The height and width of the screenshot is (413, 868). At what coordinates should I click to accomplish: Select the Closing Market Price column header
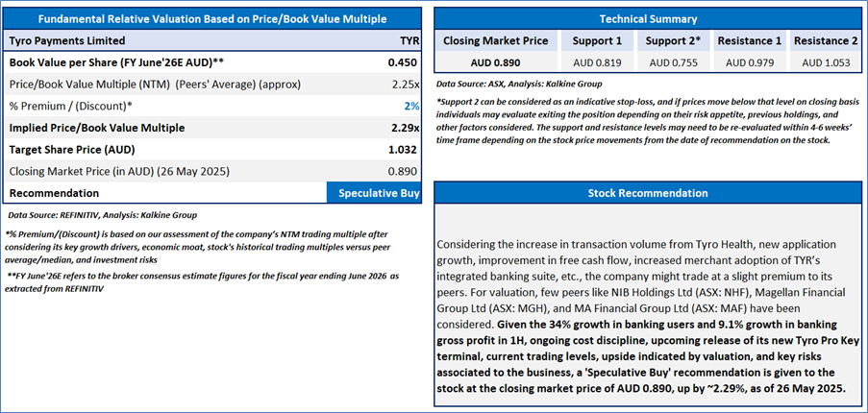point(495,41)
